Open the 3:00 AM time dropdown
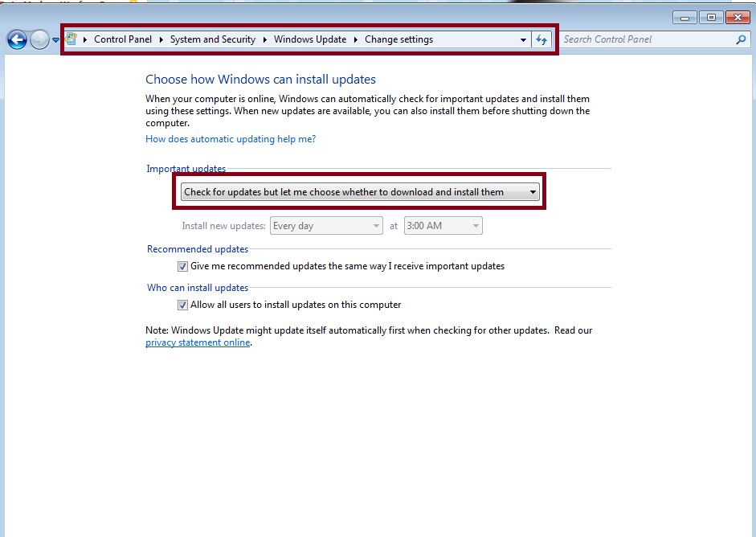Viewport: 756px width, 537px height. tap(443, 226)
